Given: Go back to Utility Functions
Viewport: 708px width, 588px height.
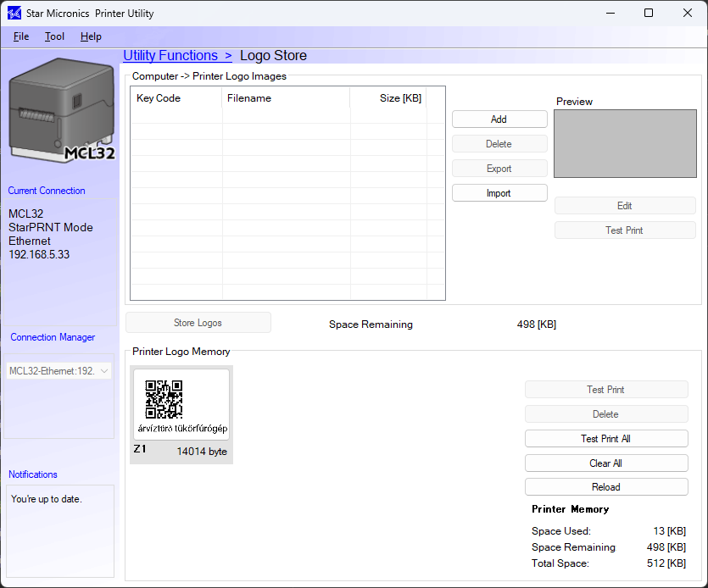Looking at the screenshot, I should 177,56.
